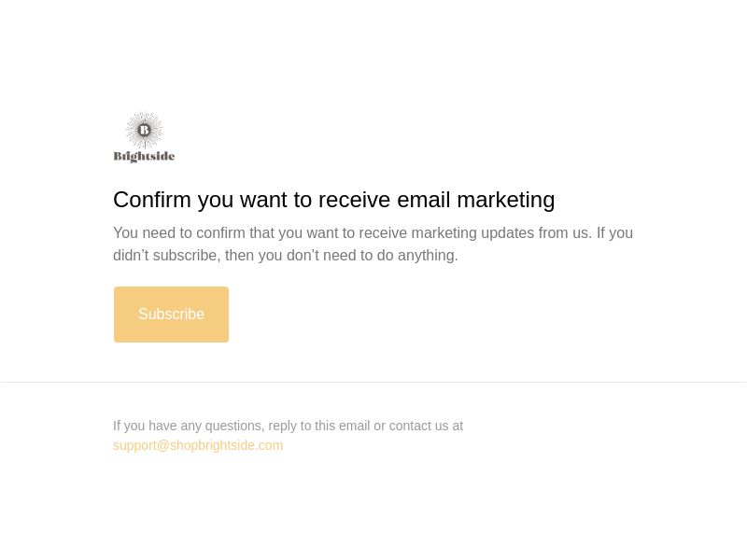Click the letter B at the logo center
Screen dimensions: 747x560
144,130
